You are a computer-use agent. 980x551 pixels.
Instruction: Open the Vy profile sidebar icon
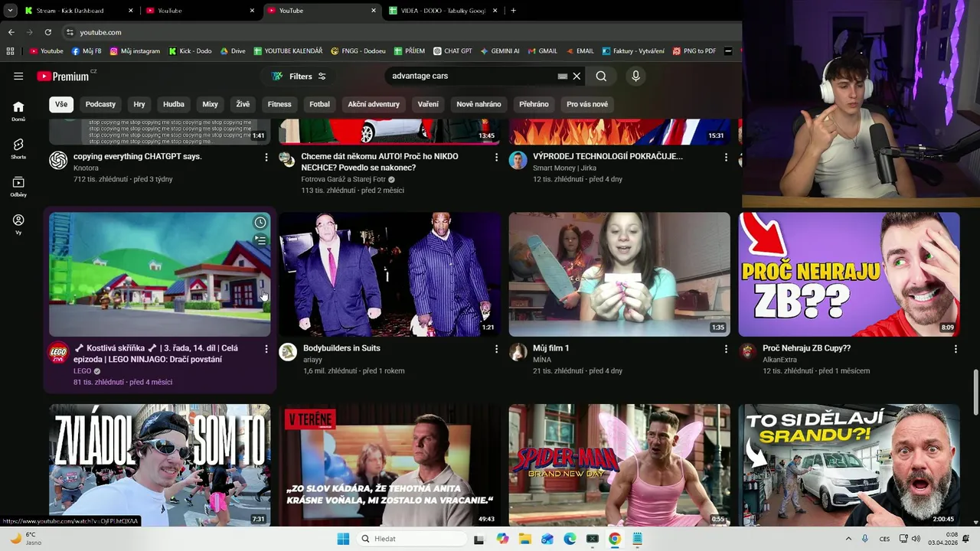18,223
